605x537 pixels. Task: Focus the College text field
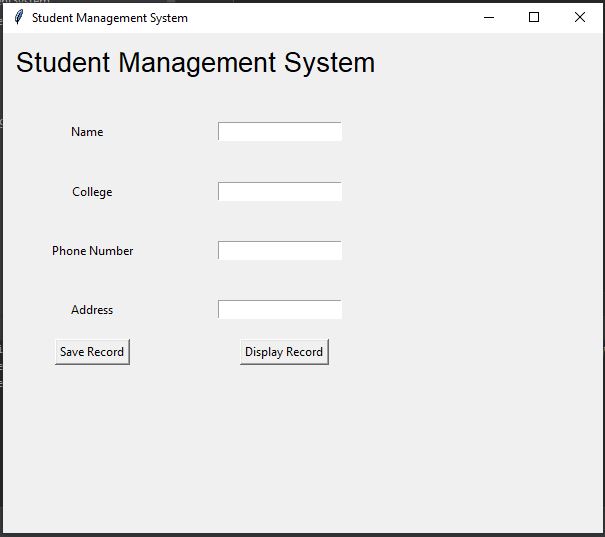pos(280,191)
